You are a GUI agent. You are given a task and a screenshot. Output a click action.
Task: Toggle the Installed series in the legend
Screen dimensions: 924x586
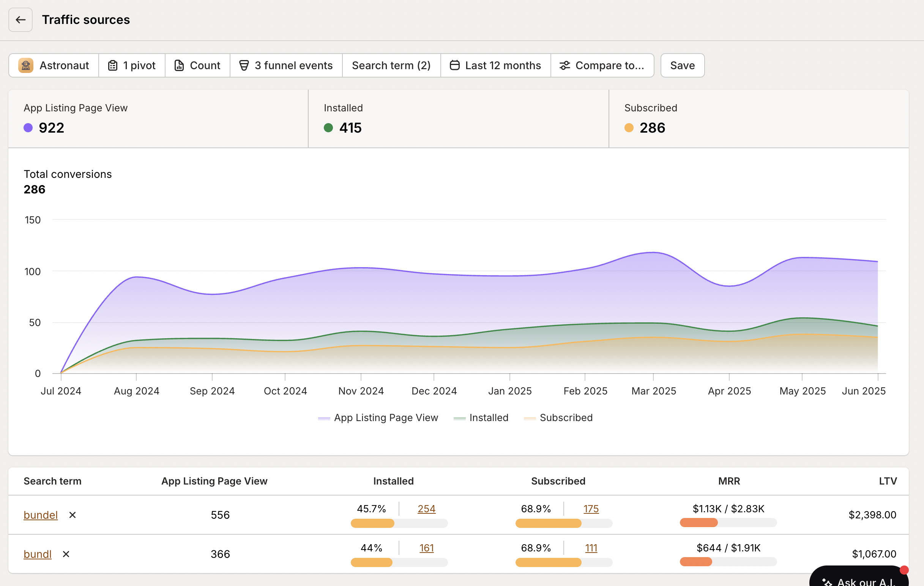(481, 418)
